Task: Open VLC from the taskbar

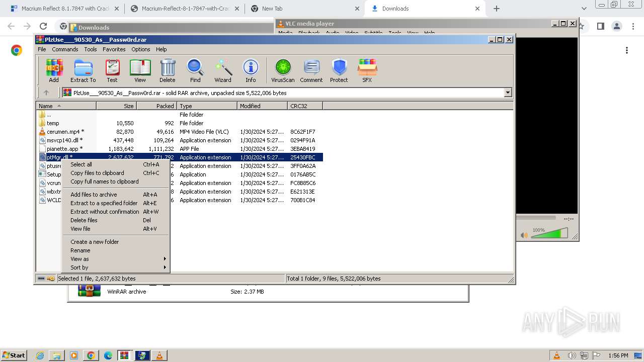Action: [159, 355]
